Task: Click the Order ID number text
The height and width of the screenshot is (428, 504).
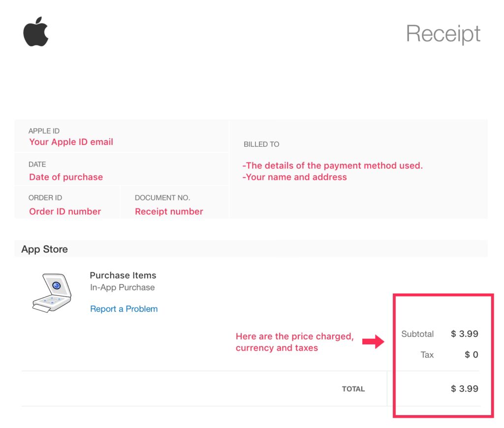Action: tap(65, 211)
